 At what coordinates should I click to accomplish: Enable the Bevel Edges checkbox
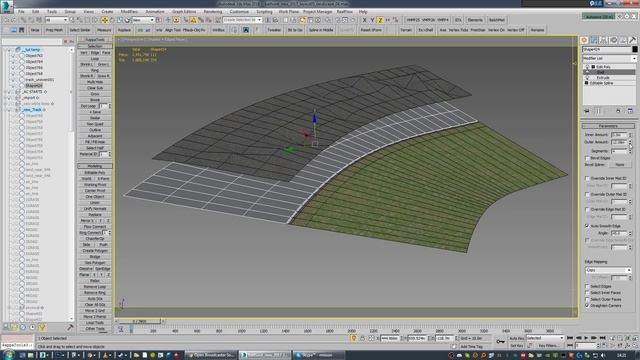click(x=587, y=158)
